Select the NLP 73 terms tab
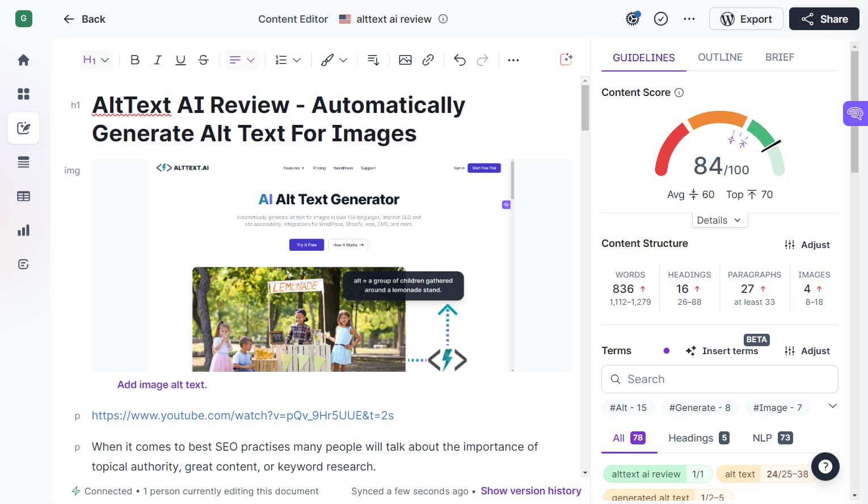Image resolution: width=868 pixels, height=504 pixels. coord(772,438)
